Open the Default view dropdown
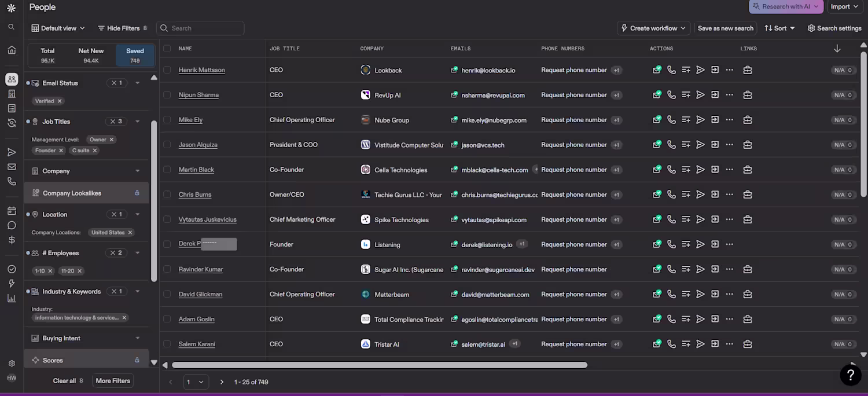 tap(58, 28)
